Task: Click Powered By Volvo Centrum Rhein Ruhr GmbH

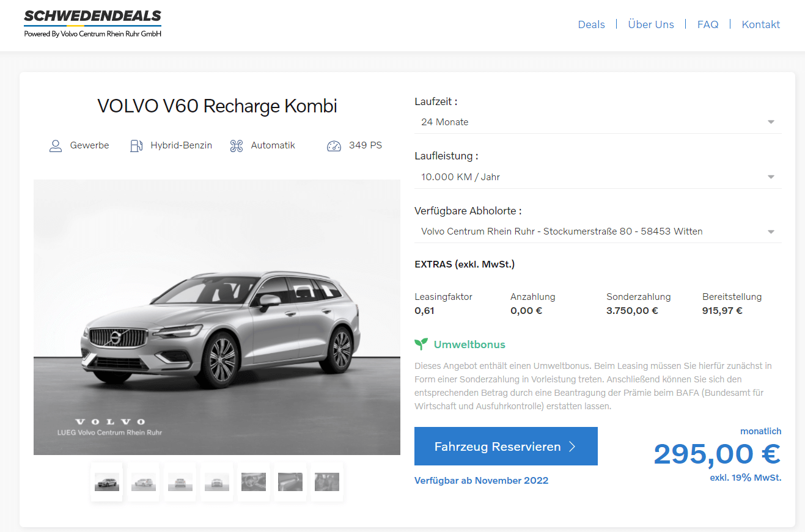Action: [x=92, y=34]
